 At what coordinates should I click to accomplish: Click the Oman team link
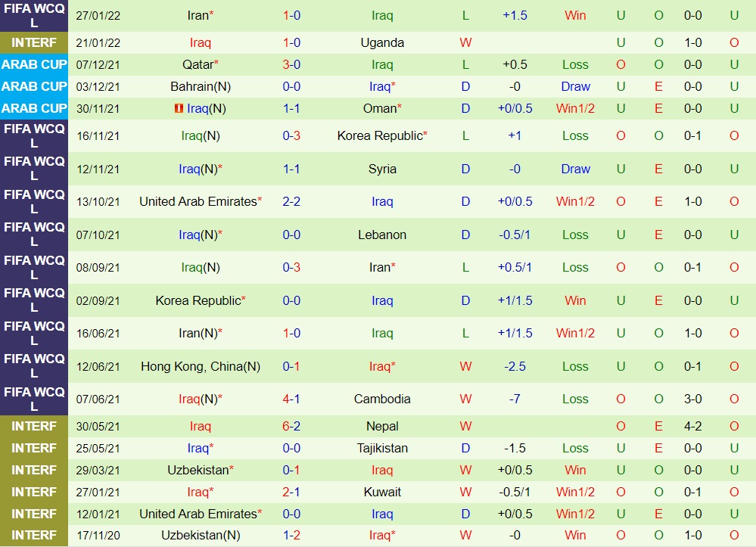click(x=380, y=108)
